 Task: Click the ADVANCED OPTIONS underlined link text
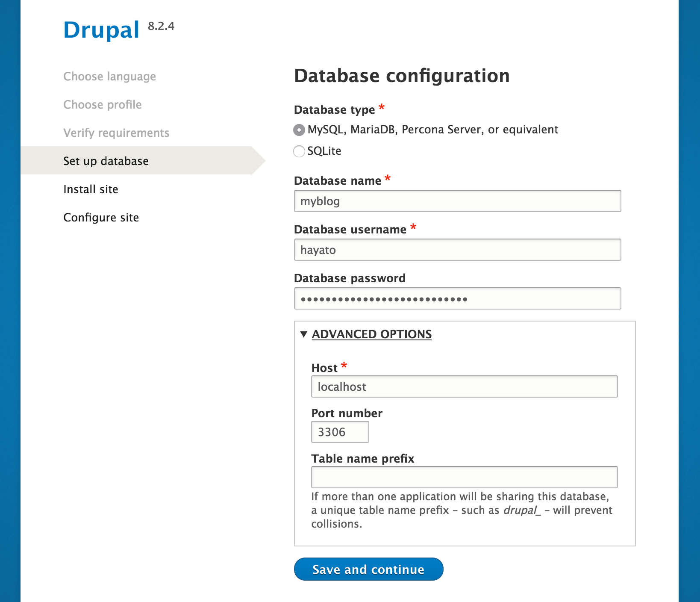point(371,334)
